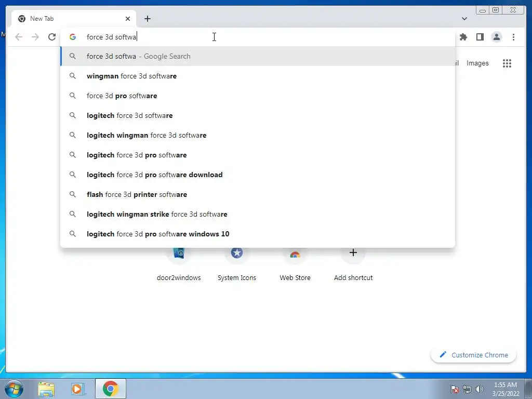Click the Images link

[x=477, y=63]
